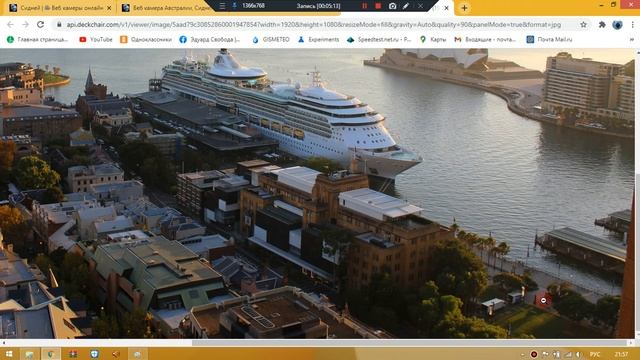This screenshot has width=640, height=360.
Task: Open the network status tray icon
Action: (x=568, y=354)
